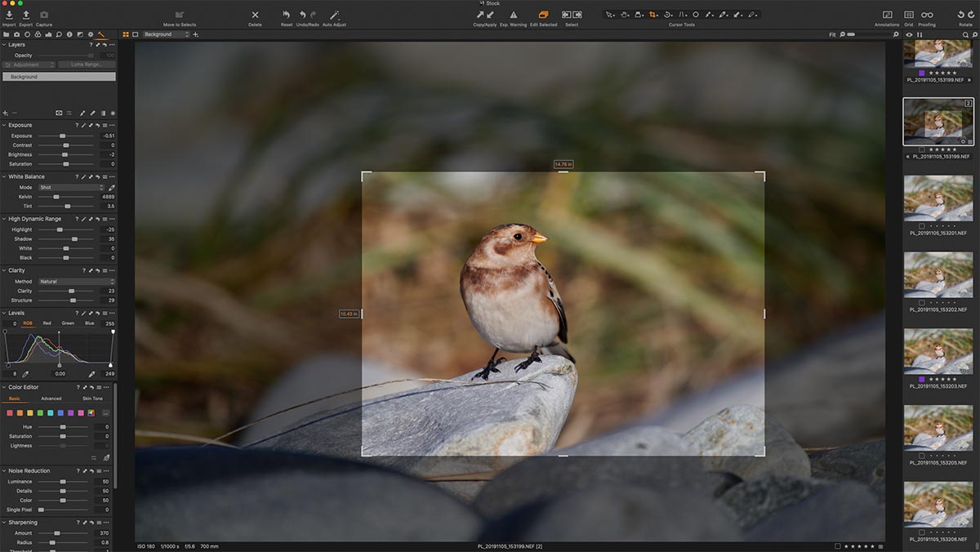Toggle the Grid overlay

908,15
